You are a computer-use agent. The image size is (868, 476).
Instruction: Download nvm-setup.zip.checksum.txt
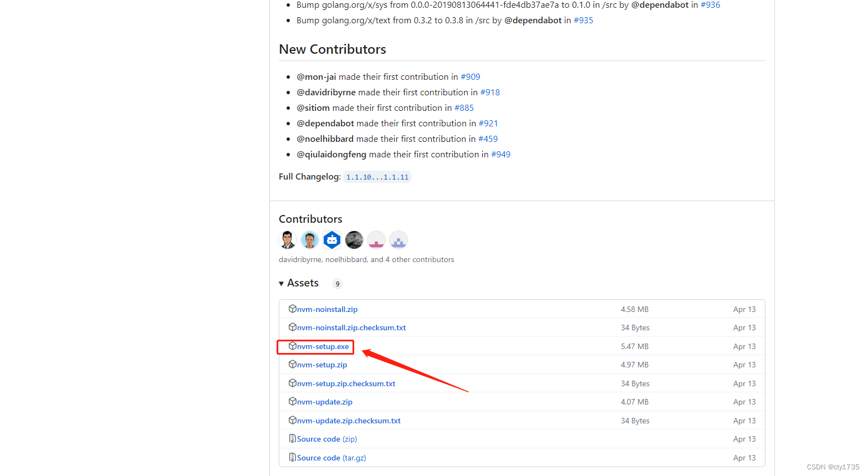(x=346, y=383)
